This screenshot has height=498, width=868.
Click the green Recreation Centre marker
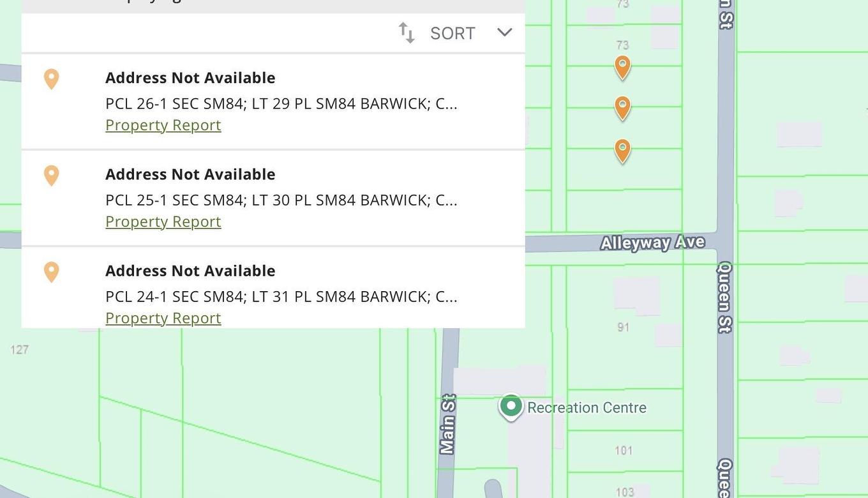coord(511,406)
